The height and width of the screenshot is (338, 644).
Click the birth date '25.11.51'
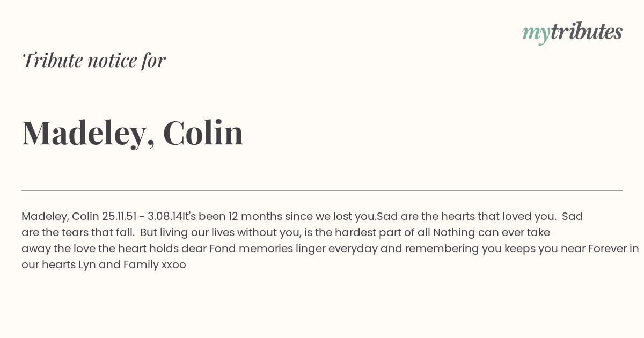coord(119,217)
